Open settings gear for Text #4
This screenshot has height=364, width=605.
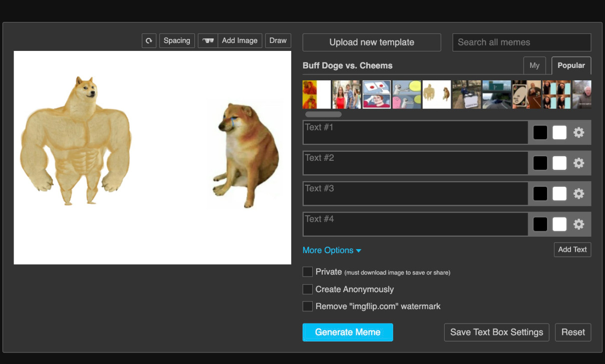point(579,224)
